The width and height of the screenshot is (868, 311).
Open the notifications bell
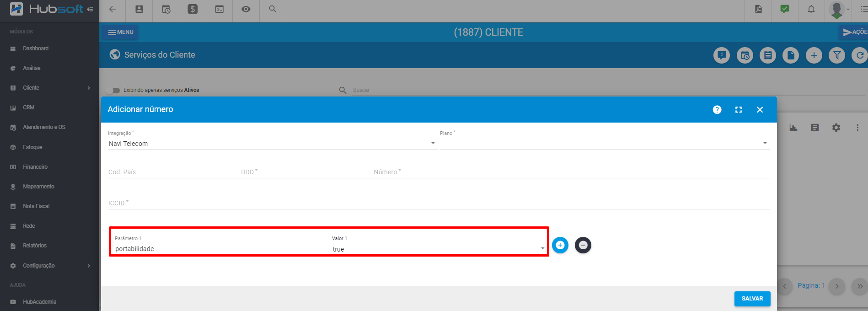coord(811,9)
